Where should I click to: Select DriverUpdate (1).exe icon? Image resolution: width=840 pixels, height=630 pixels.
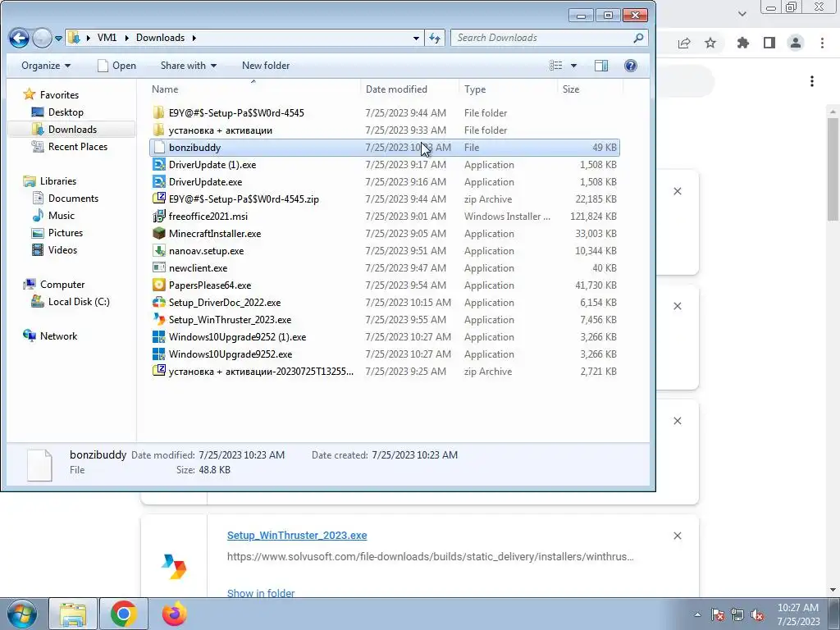pyautogui.click(x=158, y=164)
